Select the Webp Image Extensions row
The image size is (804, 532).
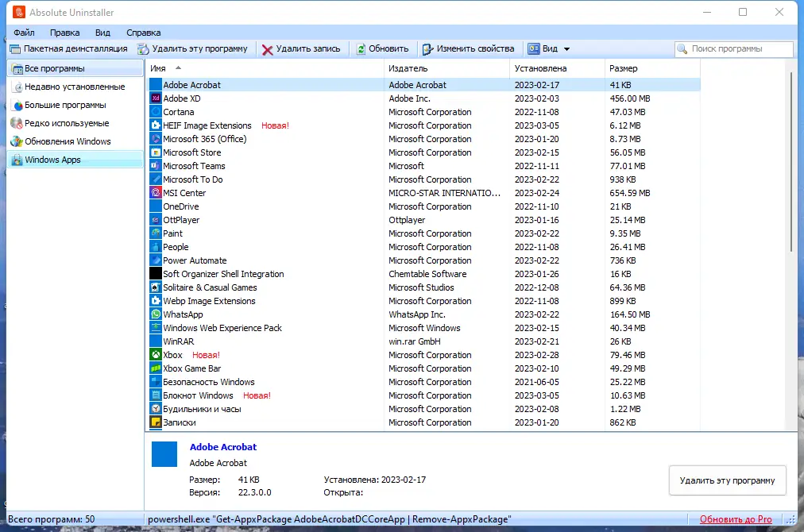coord(423,301)
